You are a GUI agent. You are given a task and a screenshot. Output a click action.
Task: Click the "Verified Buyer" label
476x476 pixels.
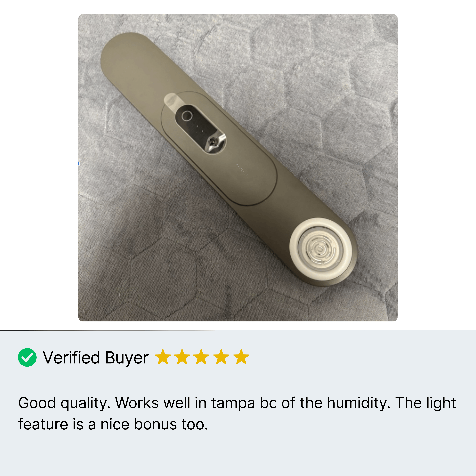tap(96, 358)
